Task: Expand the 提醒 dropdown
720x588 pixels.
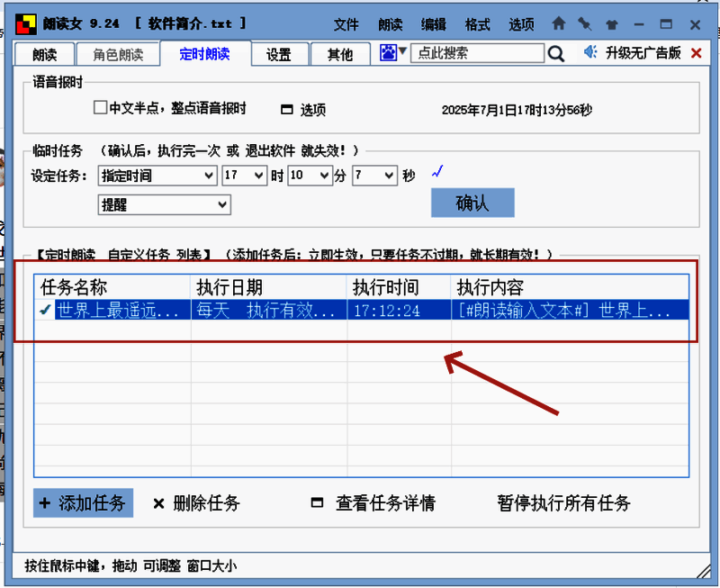Action: pos(163,204)
